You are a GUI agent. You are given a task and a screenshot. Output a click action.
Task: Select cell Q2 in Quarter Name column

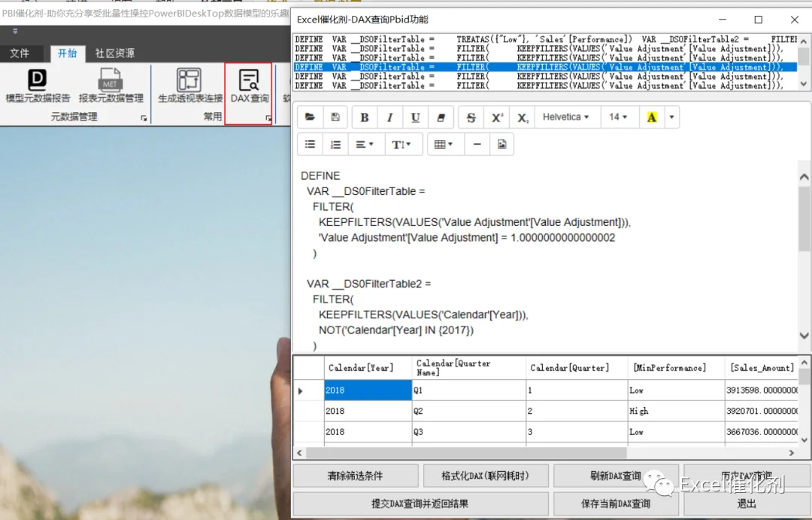(x=468, y=411)
